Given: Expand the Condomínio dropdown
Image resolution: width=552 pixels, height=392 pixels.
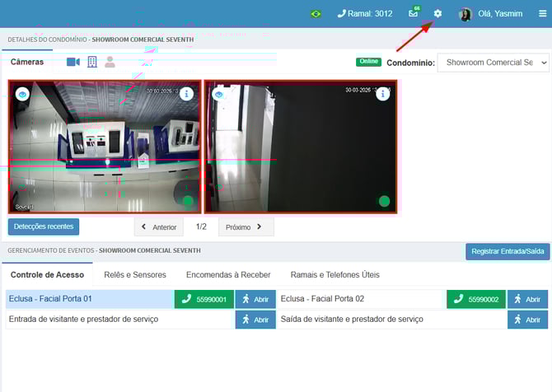Looking at the screenshot, I should tap(493, 63).
